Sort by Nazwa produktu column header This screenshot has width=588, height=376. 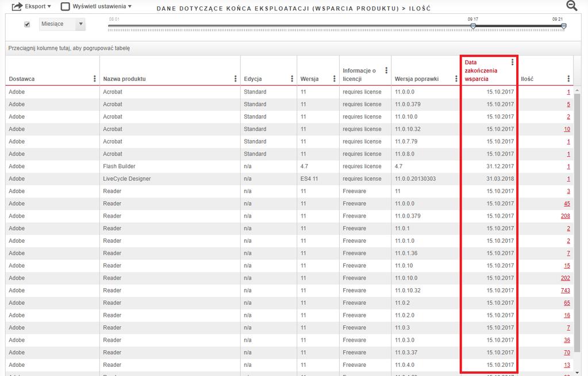(x=125, y=79)
